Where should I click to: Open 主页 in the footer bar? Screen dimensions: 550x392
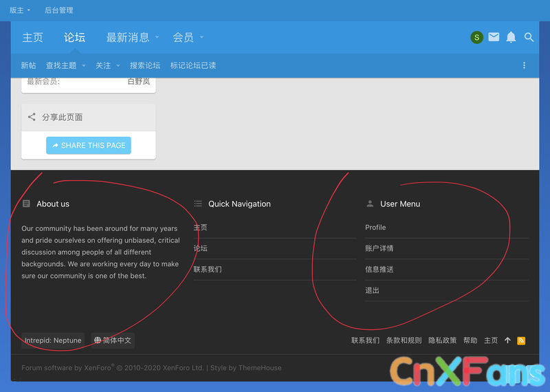pos(491,340)
